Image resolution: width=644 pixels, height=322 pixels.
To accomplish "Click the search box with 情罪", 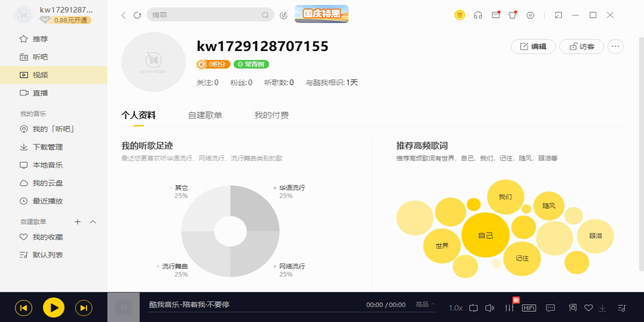I will [210, 15].
